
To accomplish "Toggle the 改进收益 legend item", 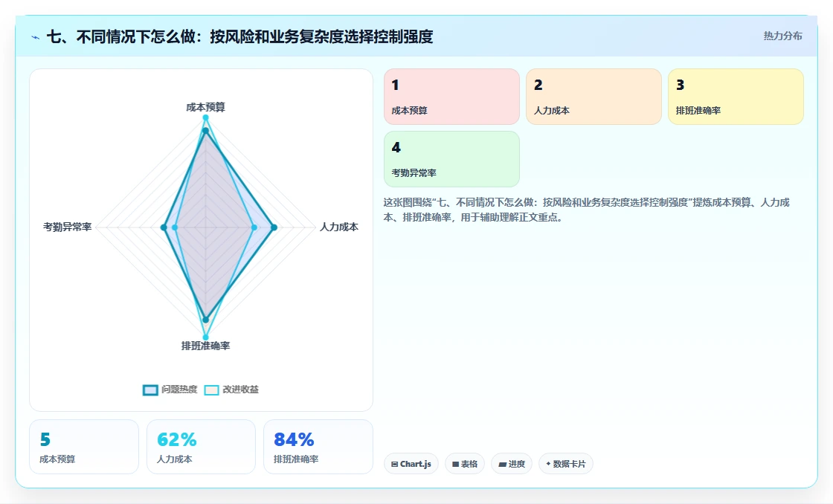I will click(x=231, y=390).
